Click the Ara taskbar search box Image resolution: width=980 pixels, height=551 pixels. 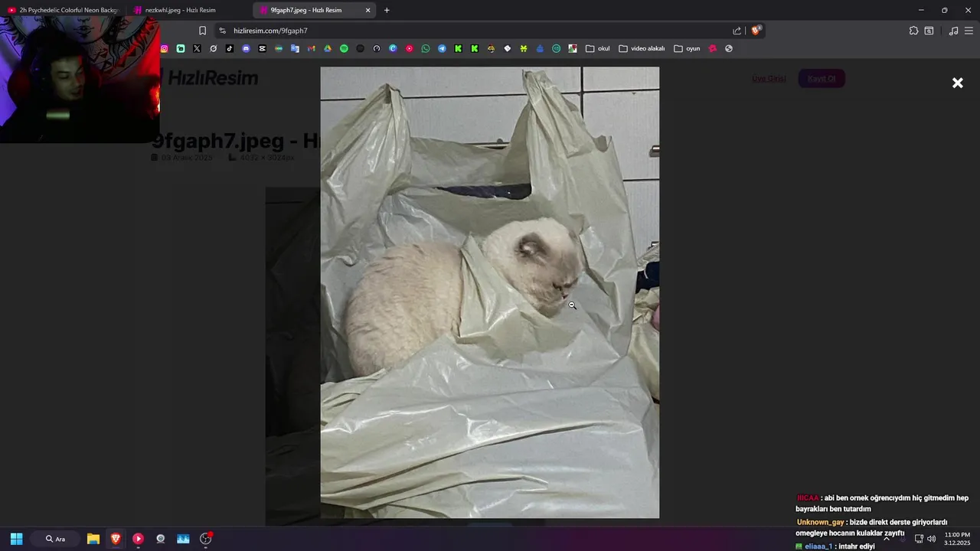click(x=56, y=539)
